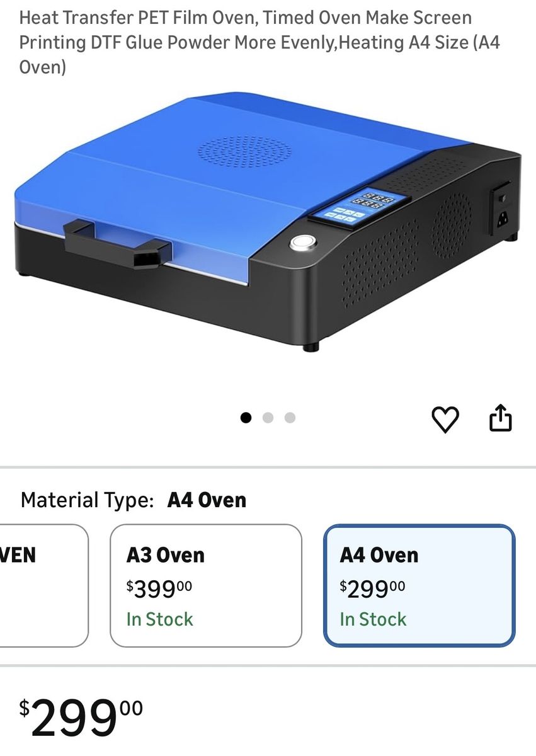Screen dimensions: 536x756
Task: Click the $399.00 price in A3 Oven card
Action: pos(159,589)
